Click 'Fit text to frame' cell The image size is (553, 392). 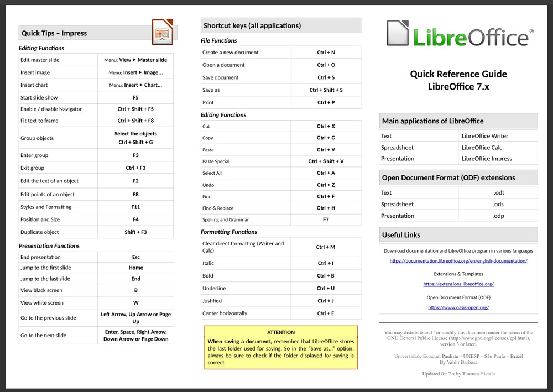coord(58,121)
